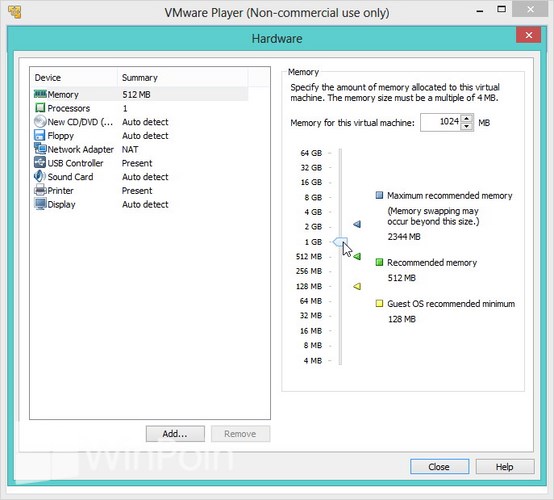Select the Printer row label
Viewport: 554px width, 500px height.
coord(60,190)
